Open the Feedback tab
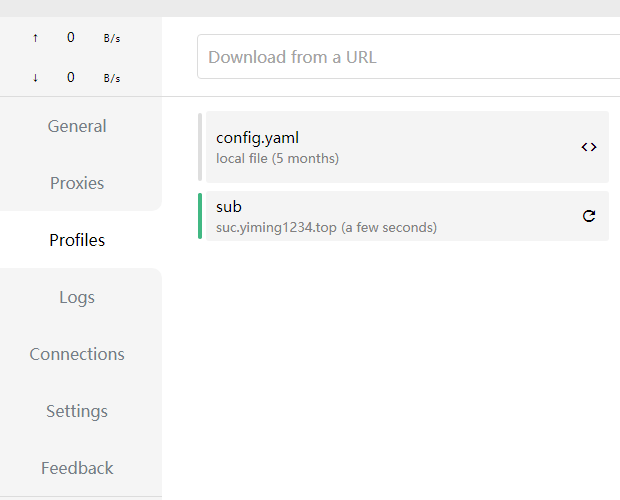Image resolution: width=620 pixels, height=500 pixels. click(x=77, y=468)
